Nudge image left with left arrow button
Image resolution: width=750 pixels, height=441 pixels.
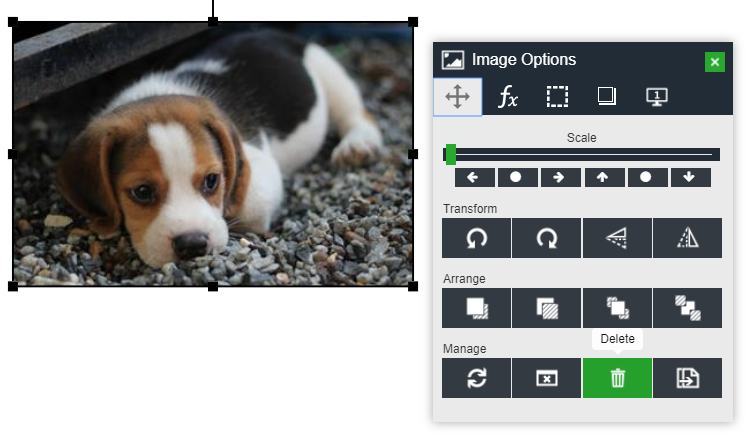[x=474, y=178]
